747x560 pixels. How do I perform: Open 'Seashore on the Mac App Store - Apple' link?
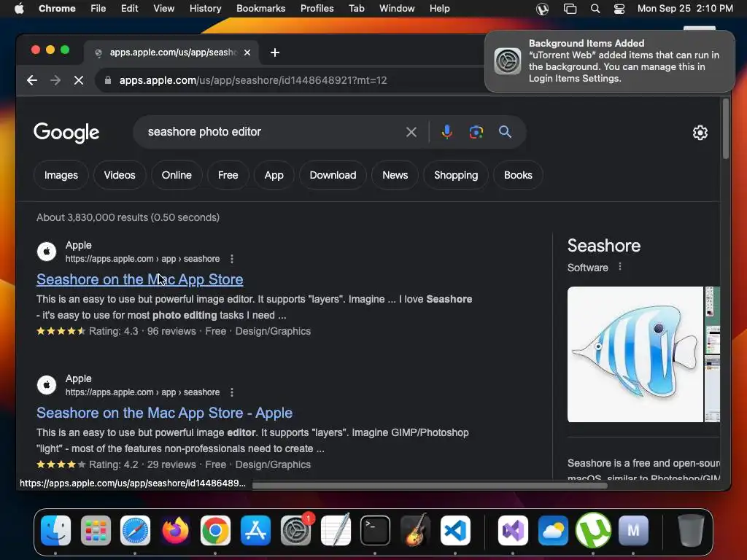(x=164, y=413)
